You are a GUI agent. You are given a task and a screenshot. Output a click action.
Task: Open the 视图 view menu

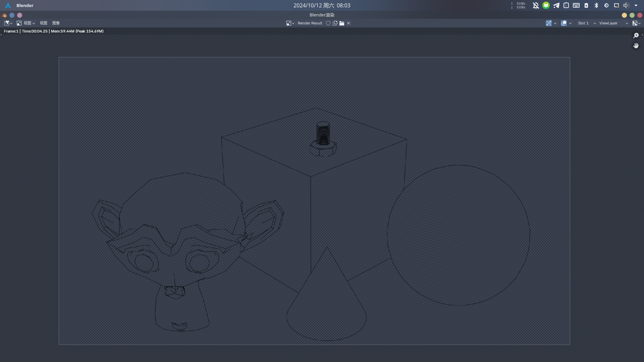coord(44,23)
